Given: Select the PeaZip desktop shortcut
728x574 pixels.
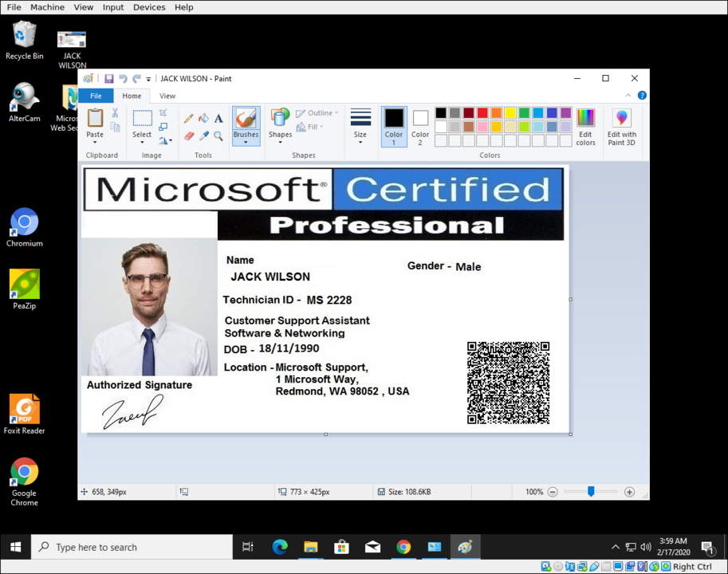Looking at the screenshot, I should 25,289.
